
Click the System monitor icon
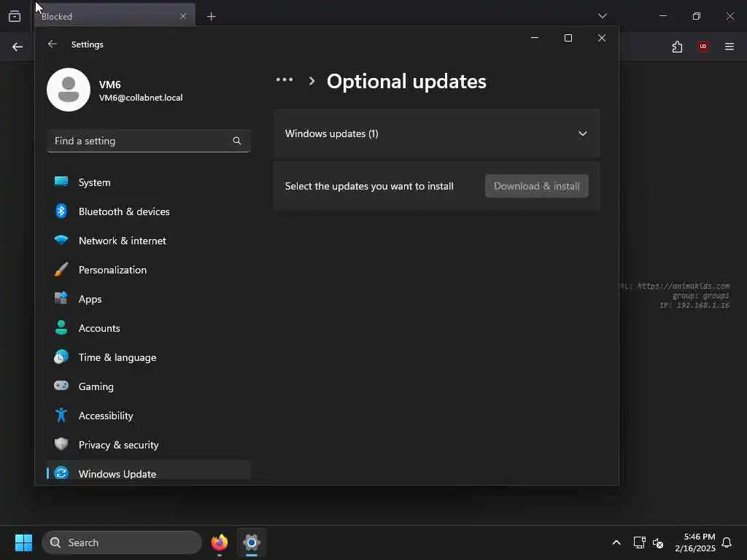click(x=61, y=182)
